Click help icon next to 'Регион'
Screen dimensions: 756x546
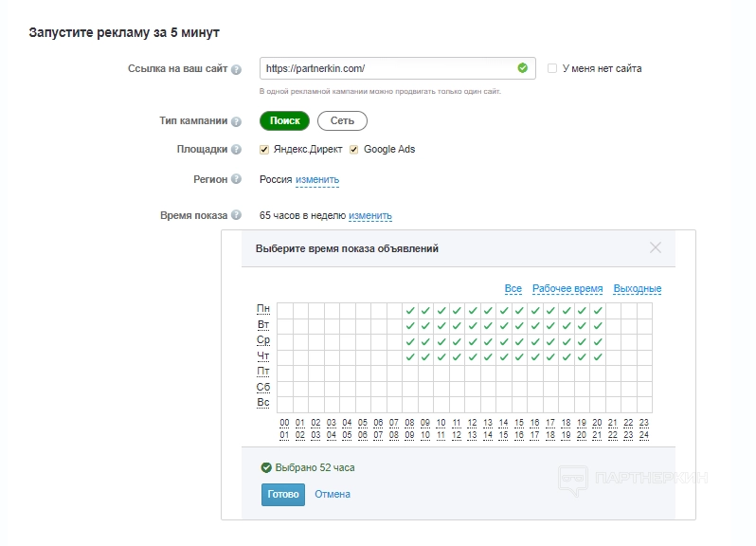click(x=236, y=179)
